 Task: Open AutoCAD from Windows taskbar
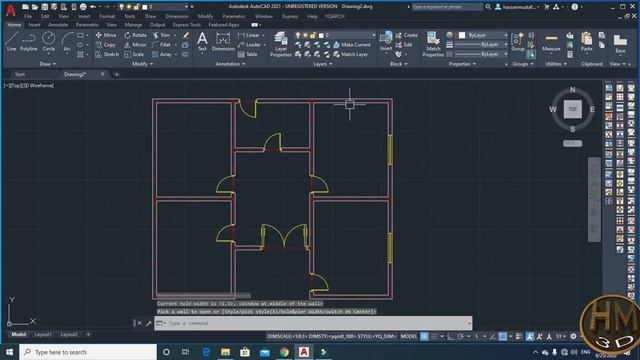click(x=304, y=352)
